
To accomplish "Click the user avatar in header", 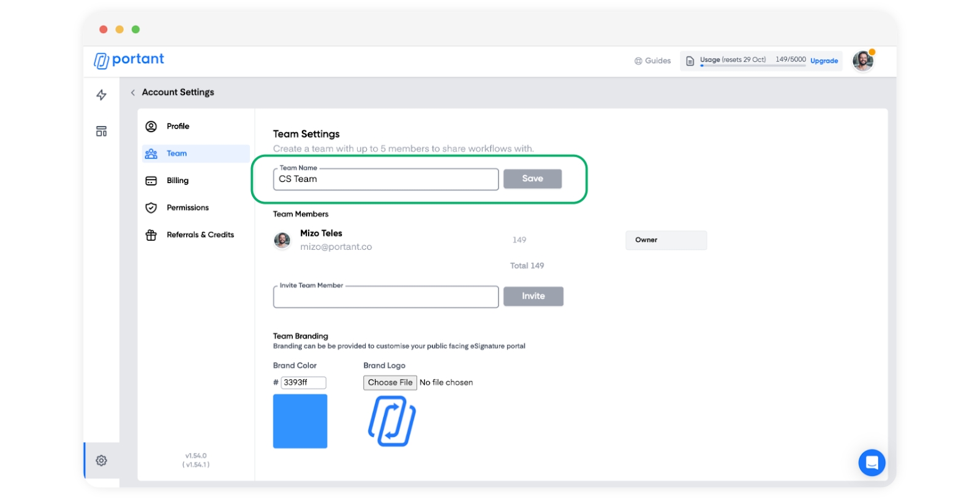I will coord(863,61).
